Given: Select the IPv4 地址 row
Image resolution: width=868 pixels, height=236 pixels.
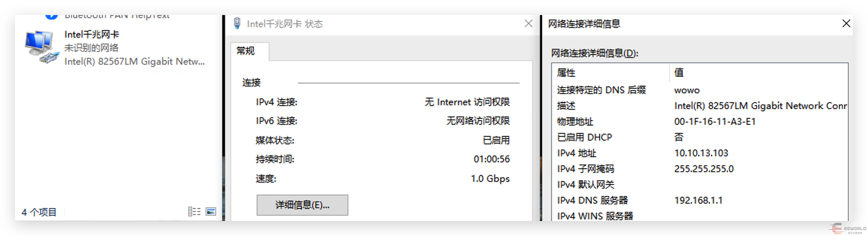Looking at the screenshot, I should point(577,153).
